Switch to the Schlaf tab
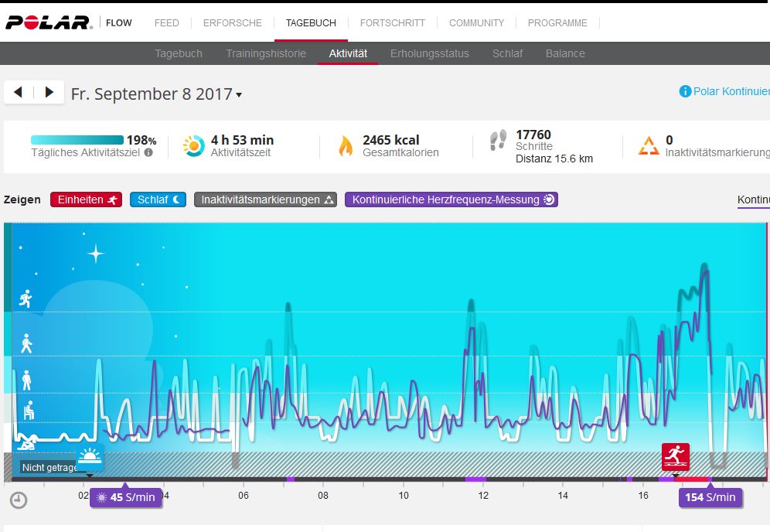The height and width of the screenshot is (532, 770). [x=507, y=53]
